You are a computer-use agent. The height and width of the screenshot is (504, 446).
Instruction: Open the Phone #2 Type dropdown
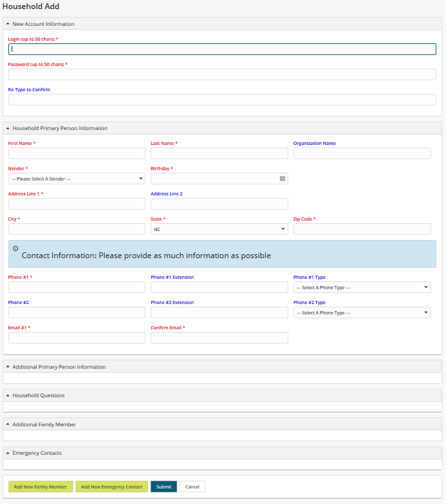[x=361, y=312]
